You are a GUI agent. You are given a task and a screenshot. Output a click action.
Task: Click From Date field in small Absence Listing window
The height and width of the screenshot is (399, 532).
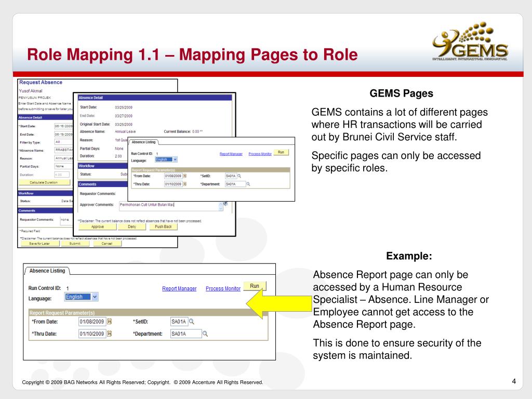pos(174,176)
